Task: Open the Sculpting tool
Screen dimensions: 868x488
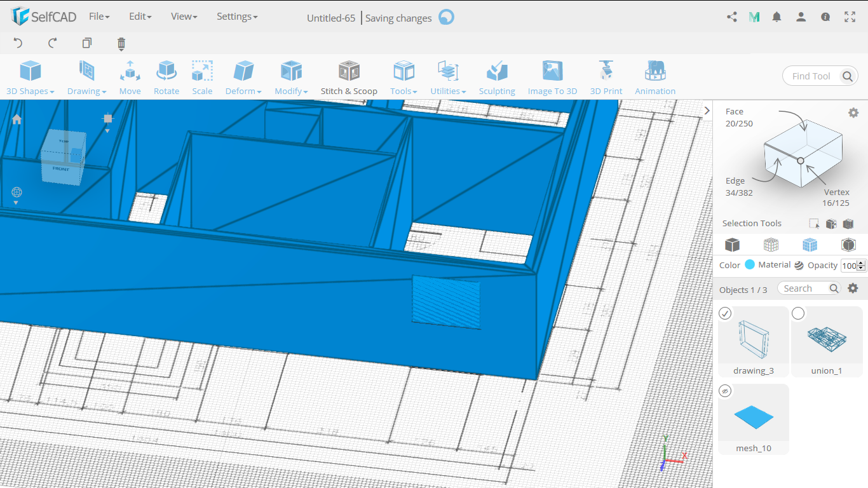Action: click(x=497, y=78)
